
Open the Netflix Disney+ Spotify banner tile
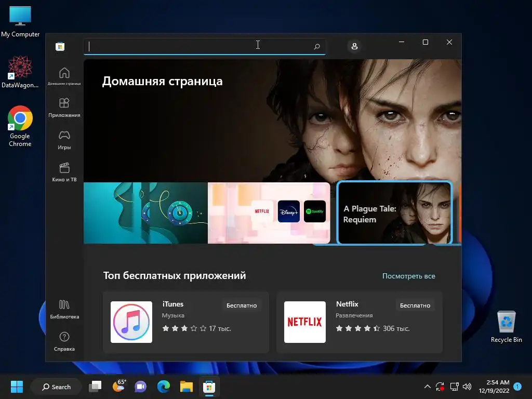269,213
